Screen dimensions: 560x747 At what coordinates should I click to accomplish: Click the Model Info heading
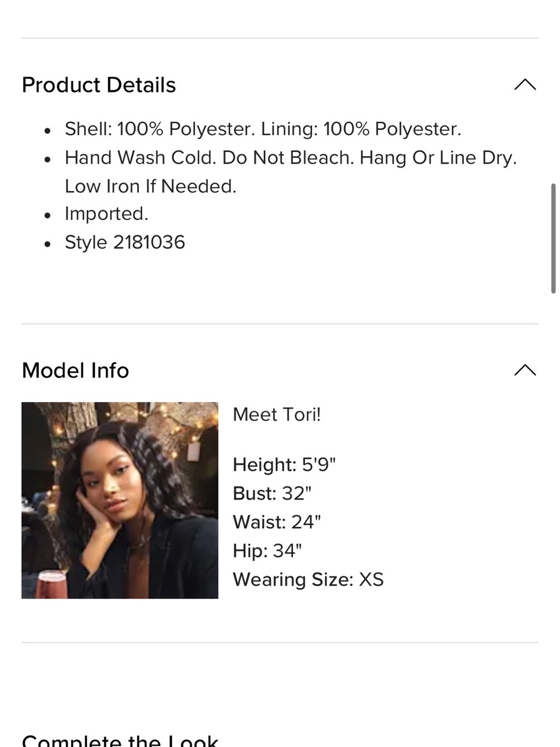[x=76, y=370]
